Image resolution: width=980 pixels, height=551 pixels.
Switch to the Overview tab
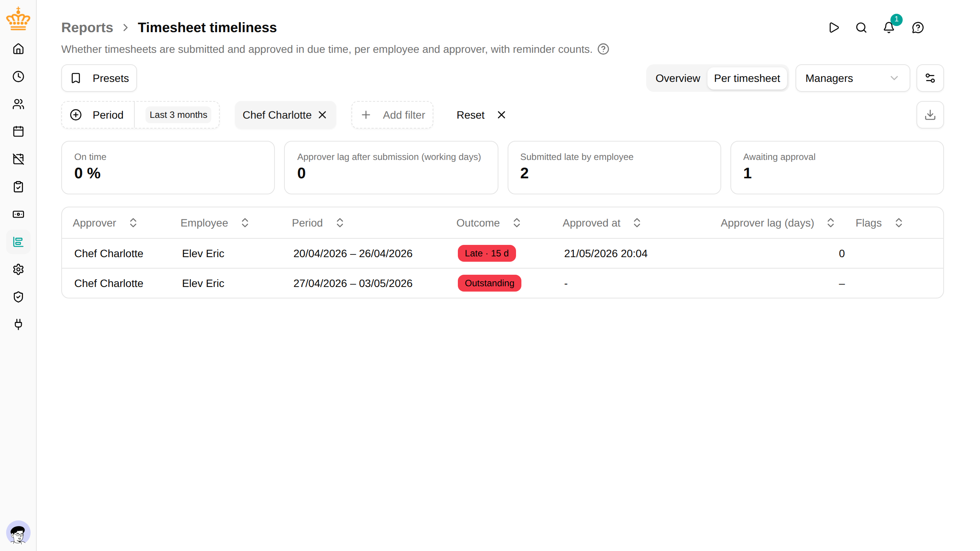coord(678,78)
